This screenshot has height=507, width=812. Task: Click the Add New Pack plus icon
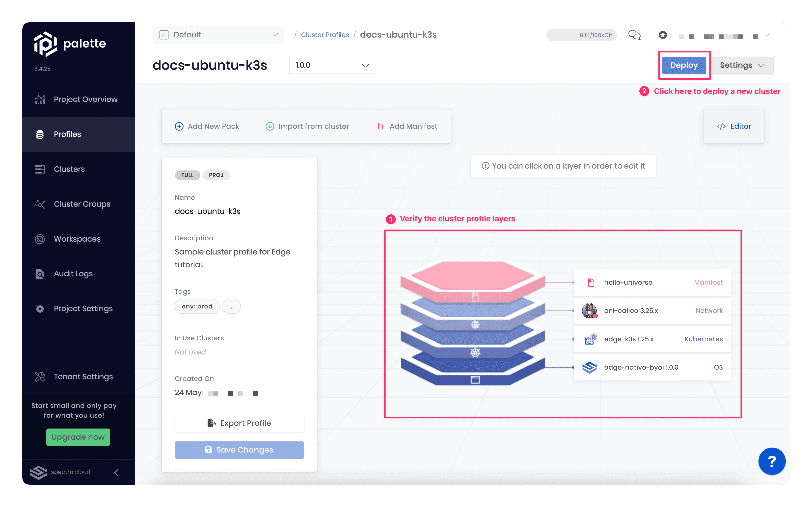tap(179, 126)
